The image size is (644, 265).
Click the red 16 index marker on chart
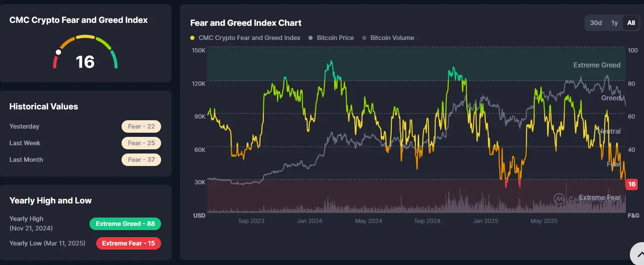click(632, 184)
